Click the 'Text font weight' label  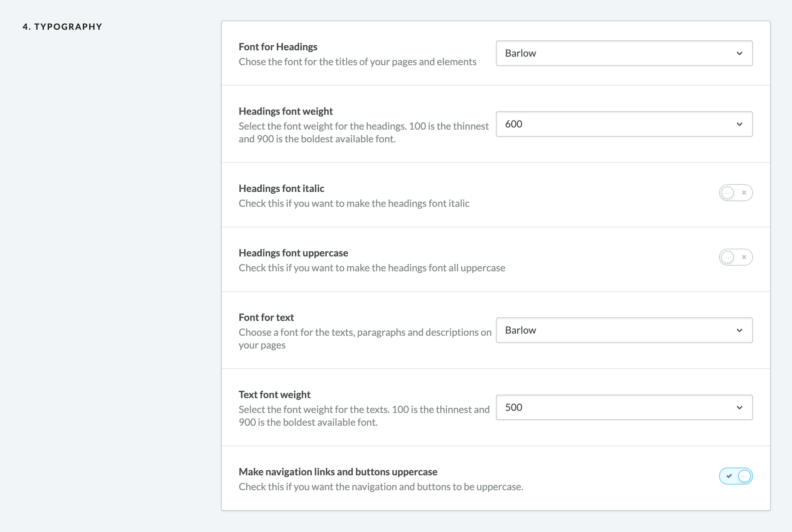275,395
